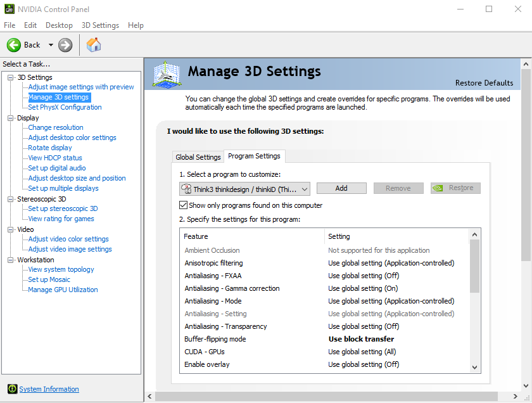532x403 pixels.
Task: Open the program selection dropdown
Action: coord(244,189)
